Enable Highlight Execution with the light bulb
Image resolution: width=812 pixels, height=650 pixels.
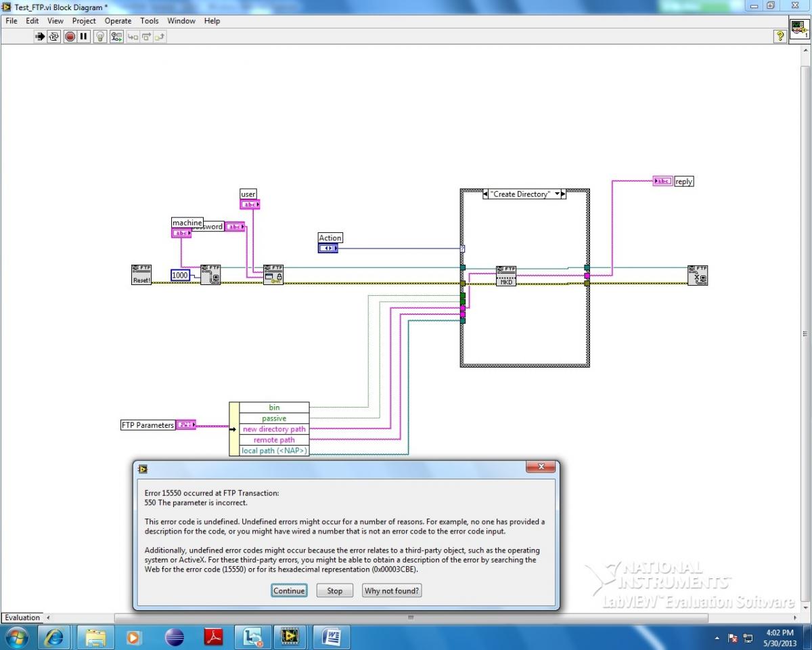(x=99, y=37)
